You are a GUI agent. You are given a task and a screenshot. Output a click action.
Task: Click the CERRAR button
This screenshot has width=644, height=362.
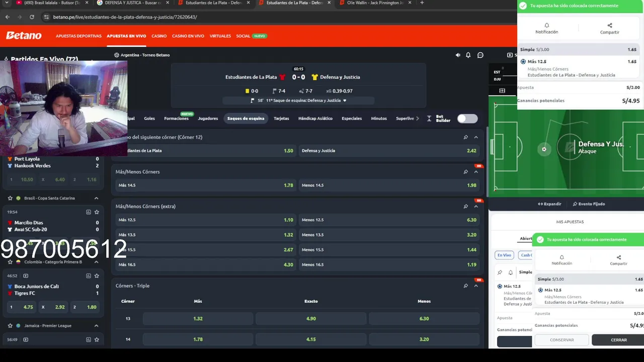618,340
